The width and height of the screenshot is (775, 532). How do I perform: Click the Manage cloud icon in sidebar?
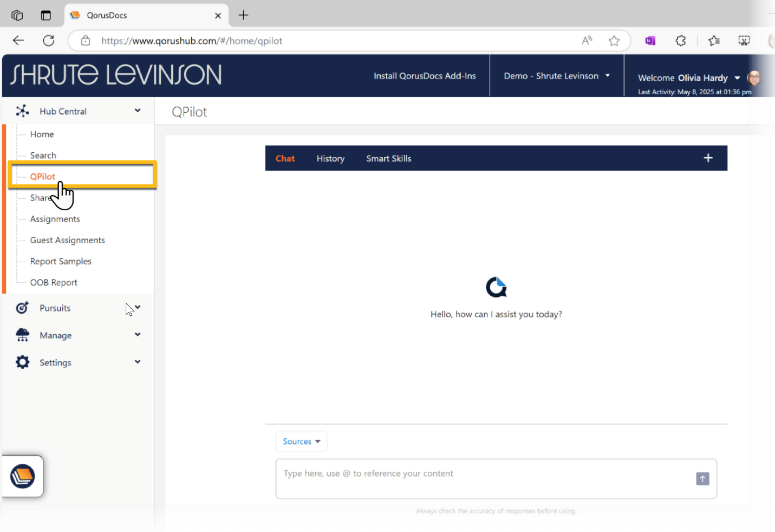coord(22,335)
